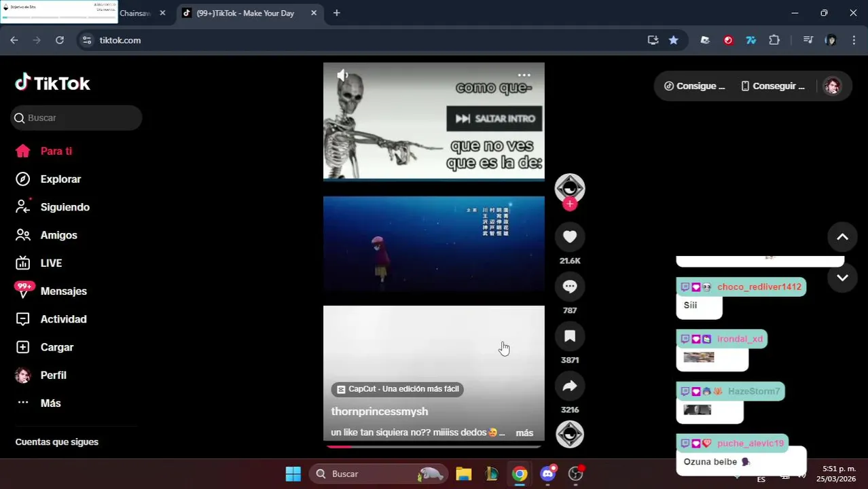
Task: Open the video three-dots options menu
Action: click(524, 75)
